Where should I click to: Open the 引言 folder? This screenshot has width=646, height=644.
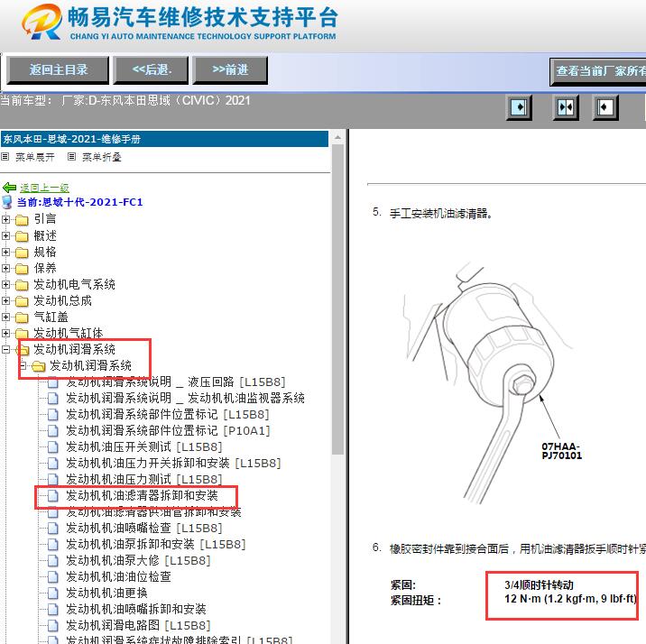[45, 219]
